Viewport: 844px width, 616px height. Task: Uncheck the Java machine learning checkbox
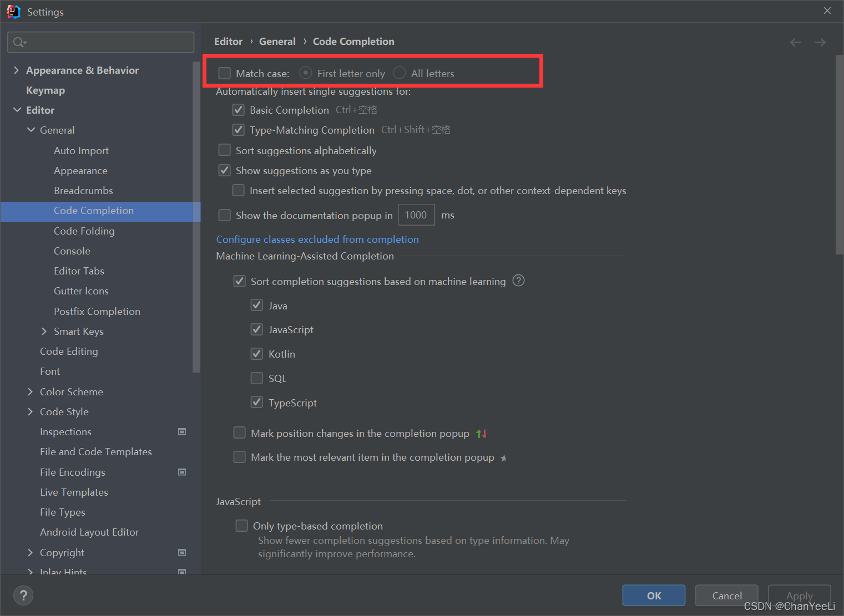pyautogui.click(x=256, y=305)
